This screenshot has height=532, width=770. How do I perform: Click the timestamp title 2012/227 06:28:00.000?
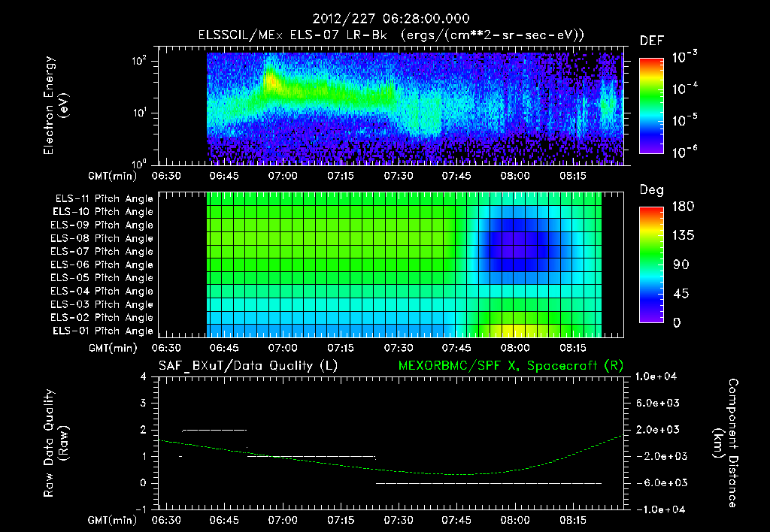click(391, 19)
